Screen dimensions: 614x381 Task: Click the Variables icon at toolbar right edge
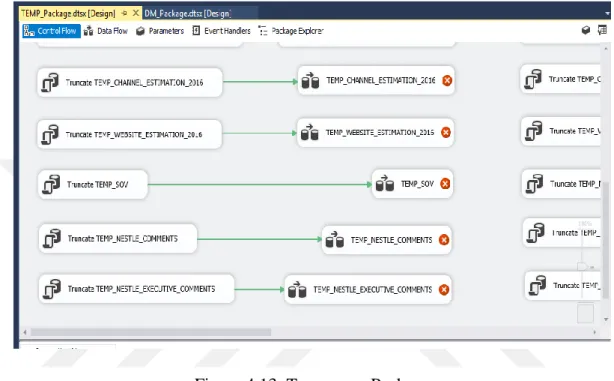(602, 30)
